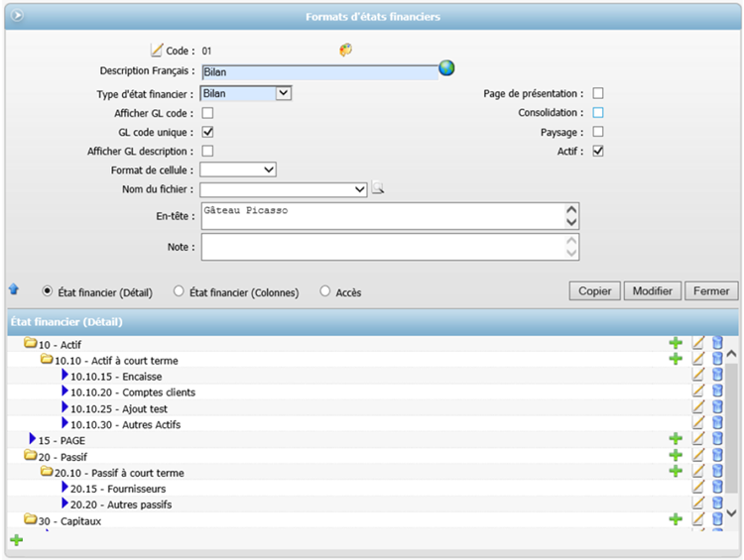Click the color palette icon beside Code

345,50
